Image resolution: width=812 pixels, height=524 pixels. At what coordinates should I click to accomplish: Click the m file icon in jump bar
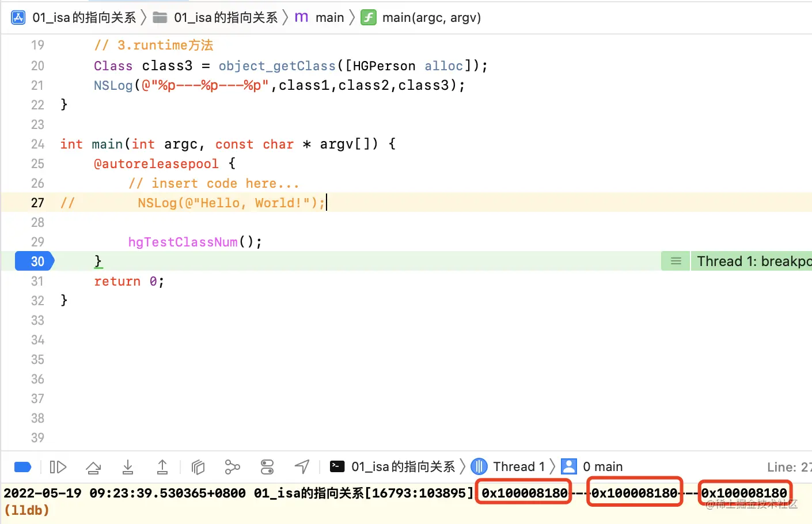[x=301, y=17]
